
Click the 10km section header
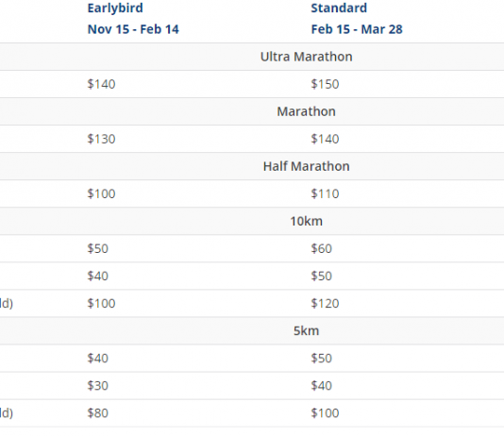(306, 222)
